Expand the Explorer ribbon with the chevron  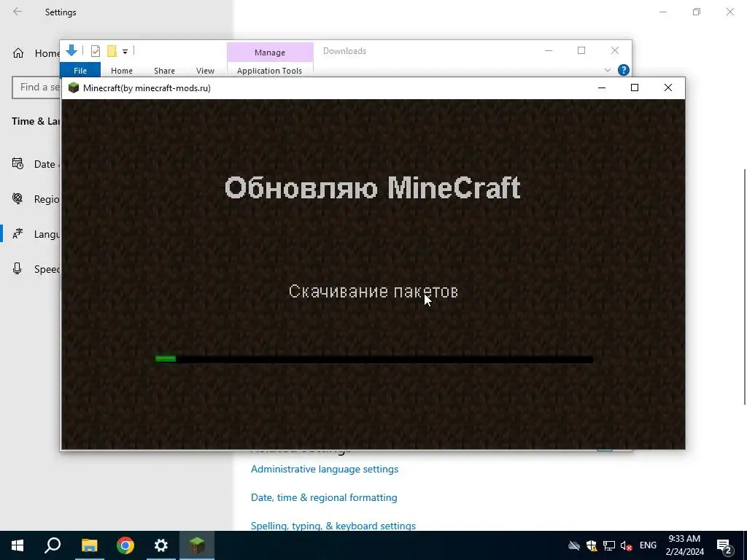click(x=608, y=70)
